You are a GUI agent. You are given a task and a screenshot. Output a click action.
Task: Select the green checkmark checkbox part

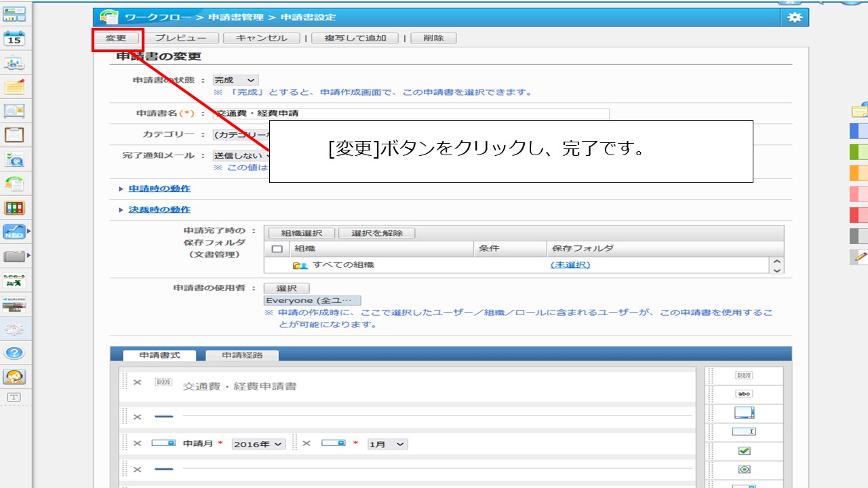(744, 451)
